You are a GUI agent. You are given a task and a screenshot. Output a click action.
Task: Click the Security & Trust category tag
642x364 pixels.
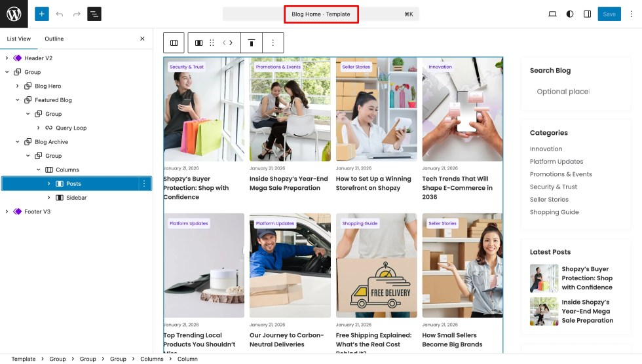(187, 67)
